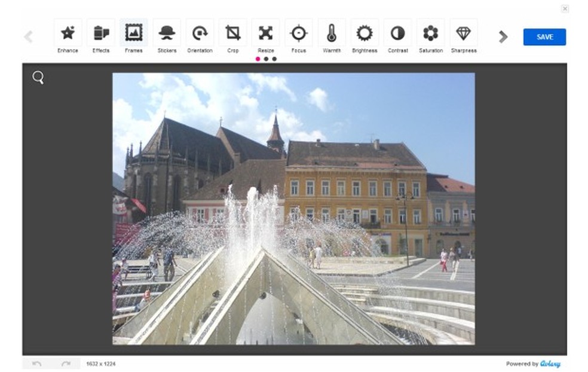The width and height of the screenshot is (588, 372).
Task: Click the 1632 x 1224 dimensions text
Action: click(101, 364)
